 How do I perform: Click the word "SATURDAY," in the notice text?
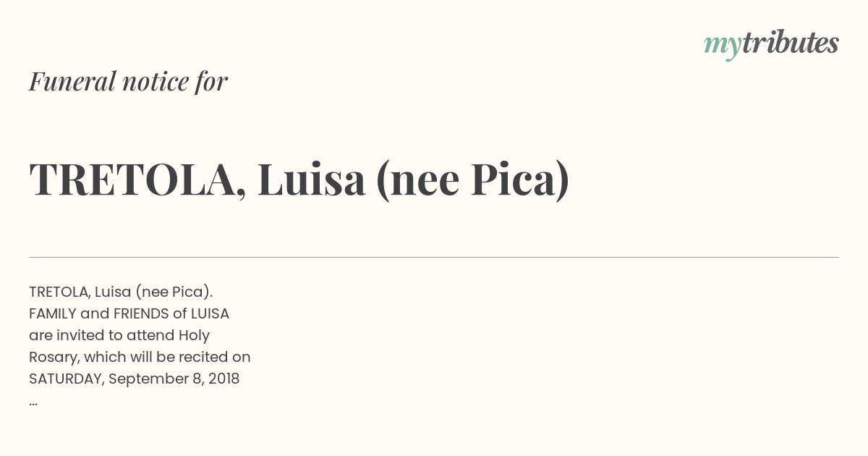67,379
